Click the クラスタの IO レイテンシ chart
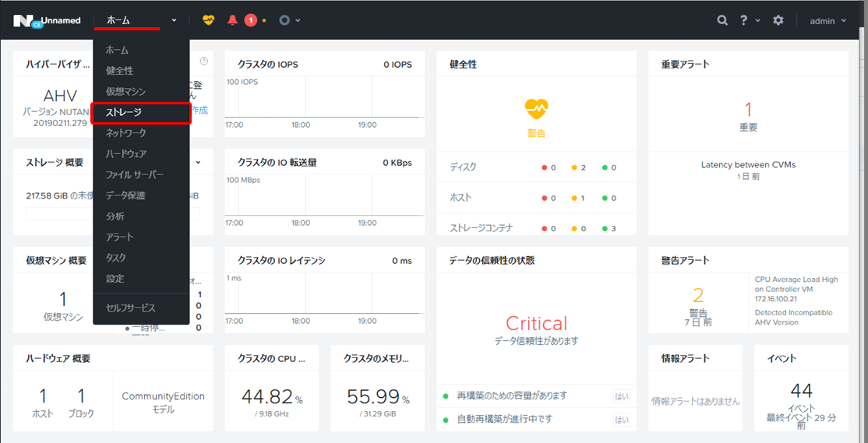The height and width of the screenshot is (443, 868). pyautogui.click(x=324, y=299)
